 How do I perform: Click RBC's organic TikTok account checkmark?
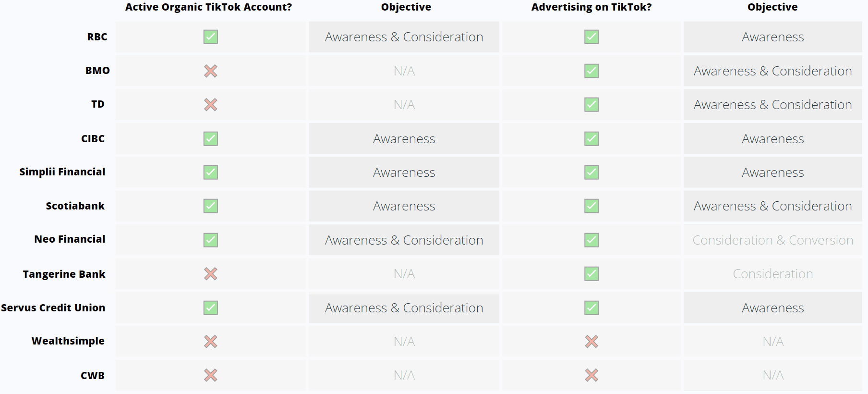click(x=210, y=37)
